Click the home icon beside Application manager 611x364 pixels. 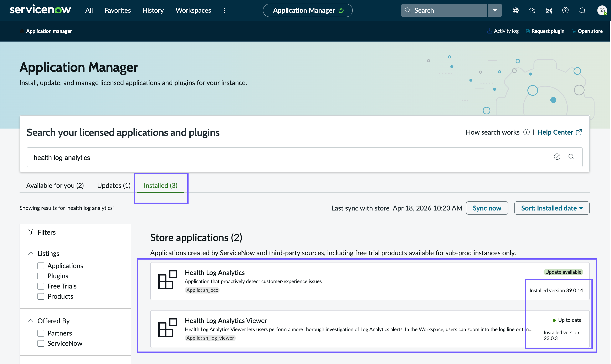tap(22, 31)
